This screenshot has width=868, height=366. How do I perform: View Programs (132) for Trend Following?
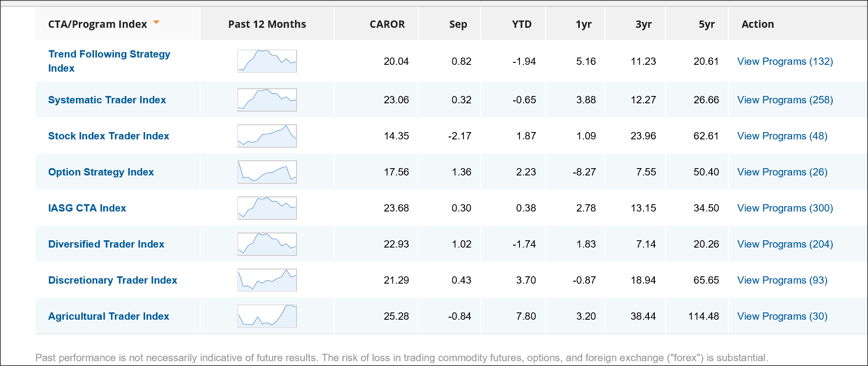pyautogui.click(x=785, y=61)
